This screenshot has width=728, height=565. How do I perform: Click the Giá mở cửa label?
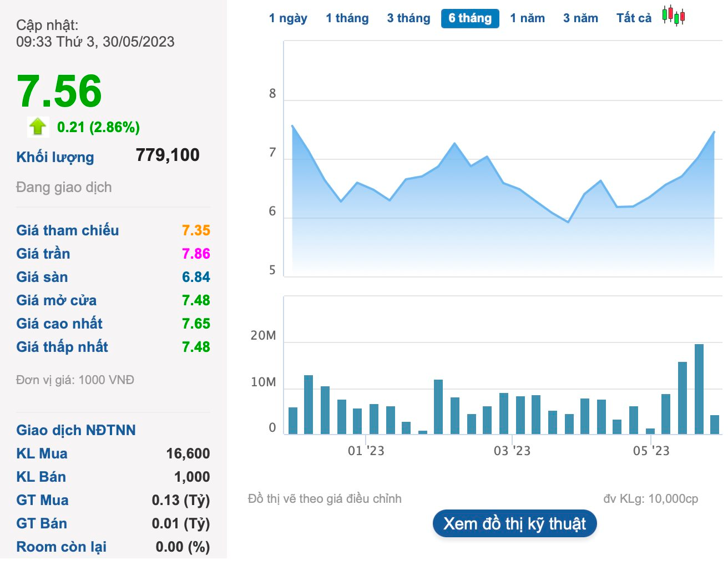57,300
